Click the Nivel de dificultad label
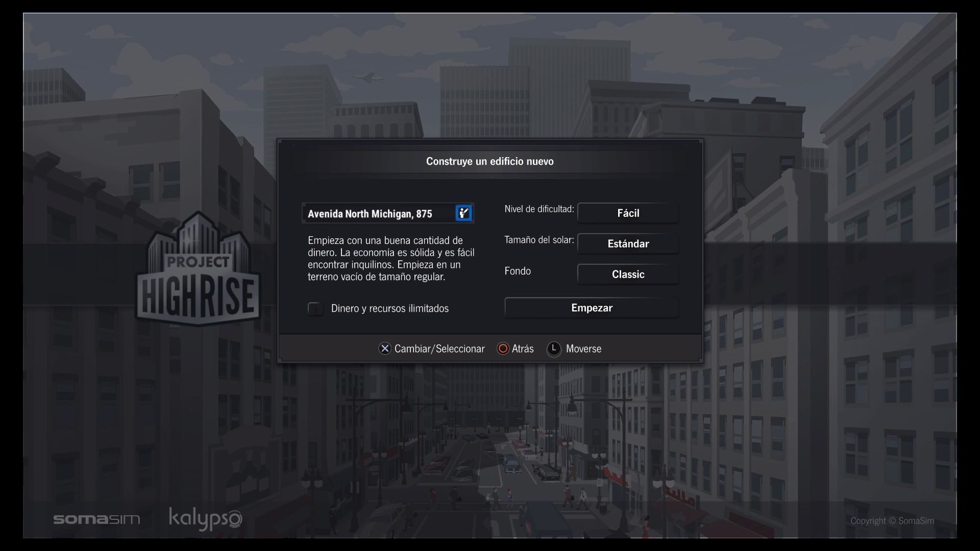This screenshot has height=551, width=980. [539, 209]
